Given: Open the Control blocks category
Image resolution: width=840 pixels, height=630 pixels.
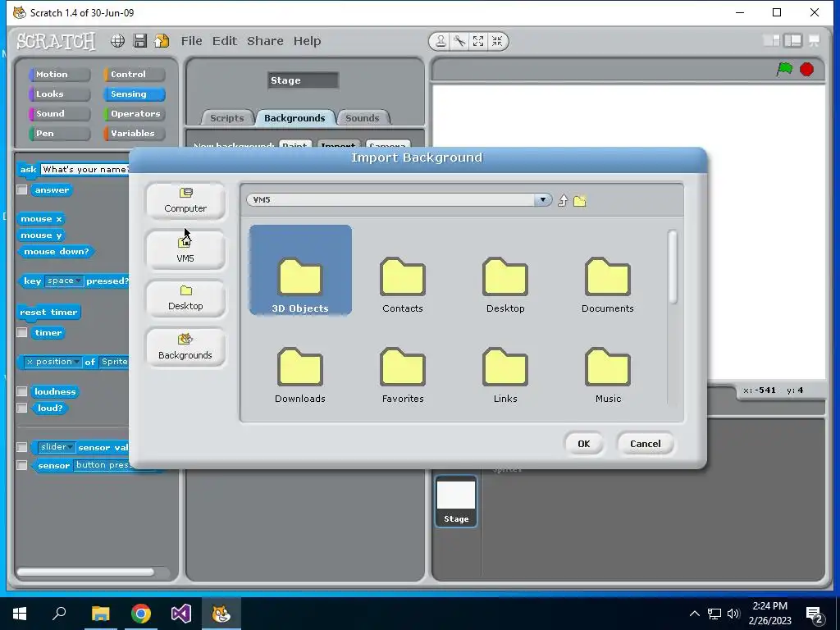Looking at the screenshot, I should tap(134, 74).
